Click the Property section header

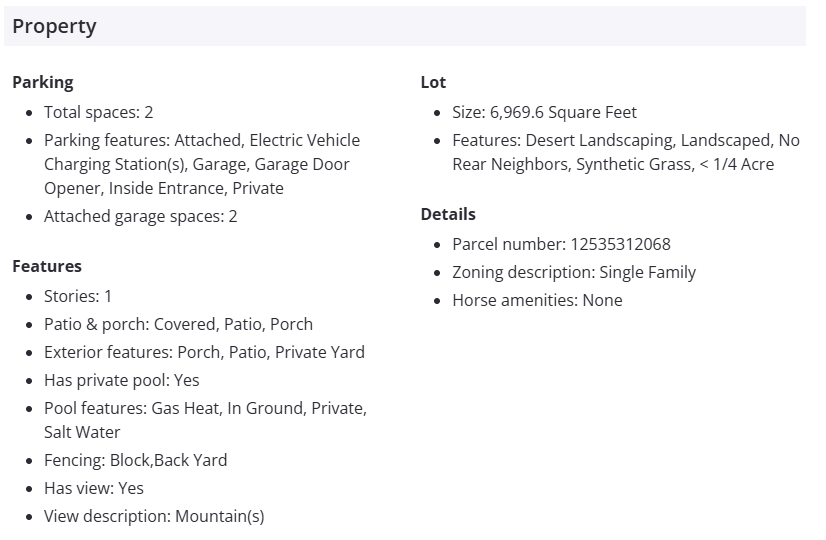(x=55, y=27)
